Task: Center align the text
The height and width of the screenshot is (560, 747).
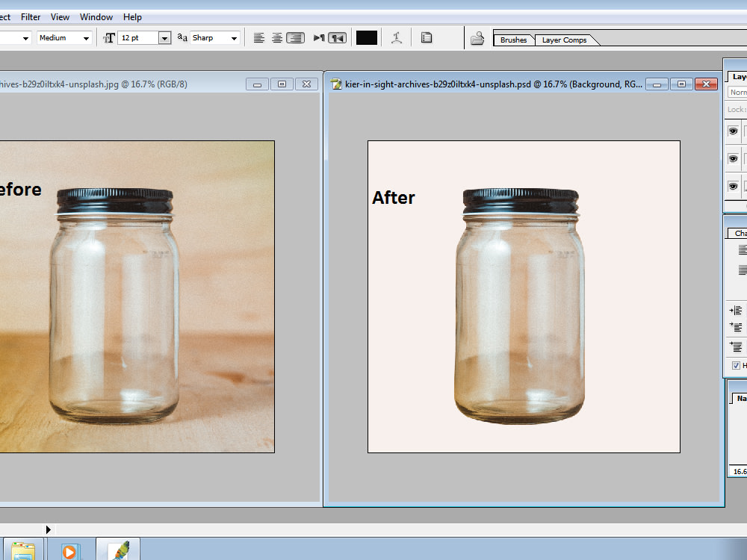Action: (277, 37)
